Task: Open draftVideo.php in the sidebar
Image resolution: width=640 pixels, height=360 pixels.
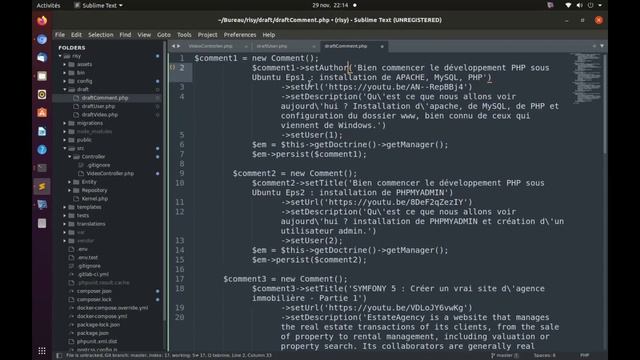Action: (x=100, y=115)
